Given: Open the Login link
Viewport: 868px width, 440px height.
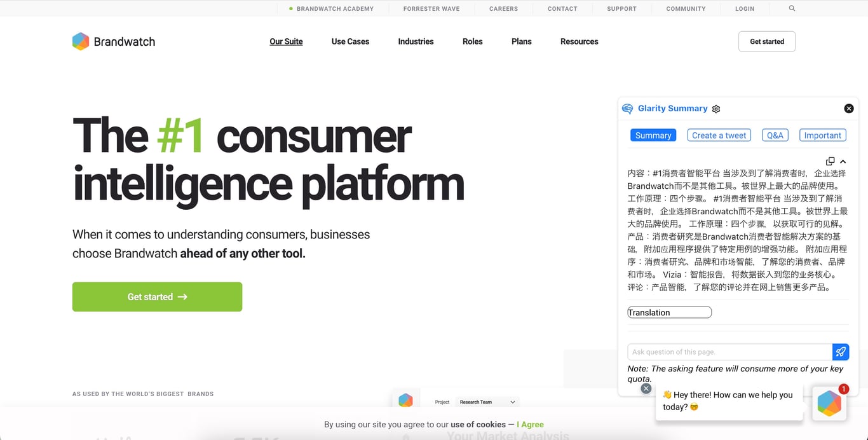Looking at the screenshot, I should click(x=745, y=9).
